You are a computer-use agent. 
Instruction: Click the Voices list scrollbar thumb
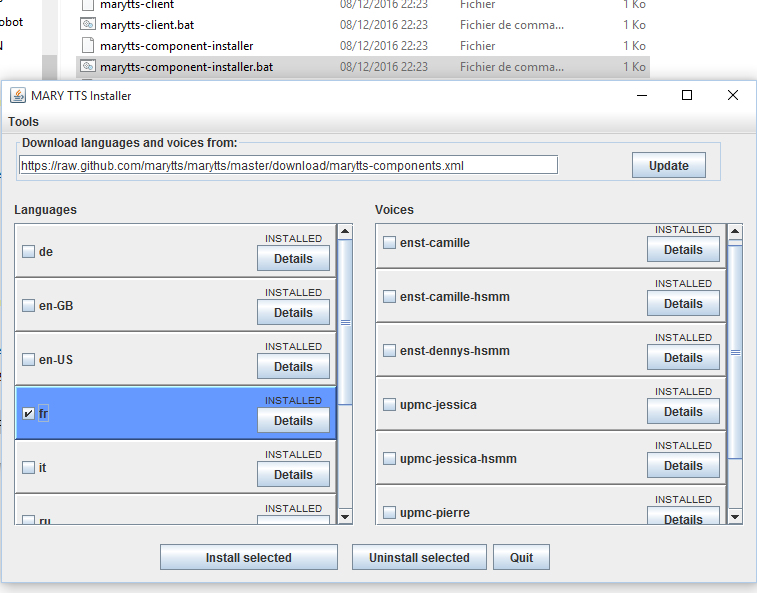tap(735, 352)
